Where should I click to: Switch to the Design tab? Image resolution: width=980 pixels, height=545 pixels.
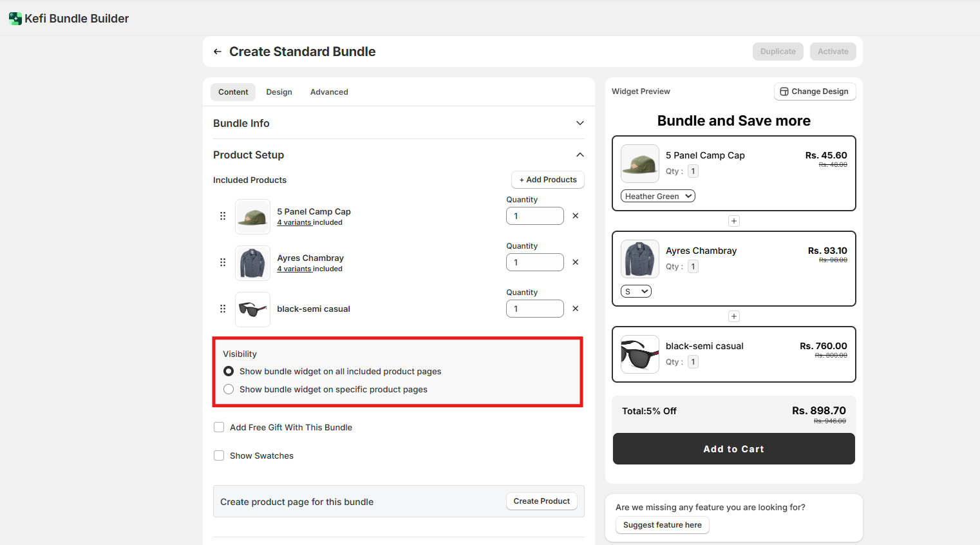[x=279, y=92]
